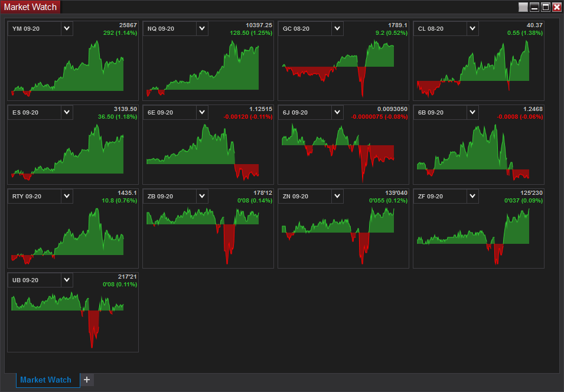The height and width of the screenshot is (392, 564).
Task: Expand the 6E 09-20 selector chevron
Action: [x=202, y=112]
